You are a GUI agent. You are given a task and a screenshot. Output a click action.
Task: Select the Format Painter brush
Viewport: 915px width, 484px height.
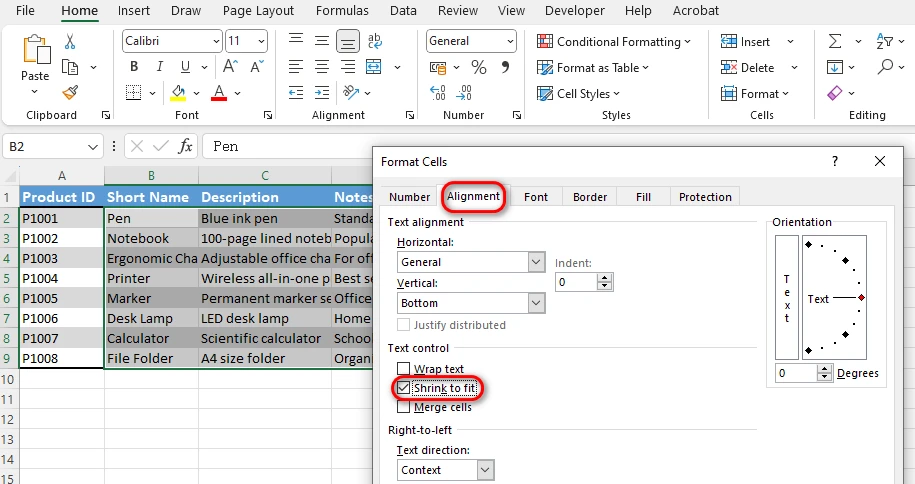tap(70, 93)
